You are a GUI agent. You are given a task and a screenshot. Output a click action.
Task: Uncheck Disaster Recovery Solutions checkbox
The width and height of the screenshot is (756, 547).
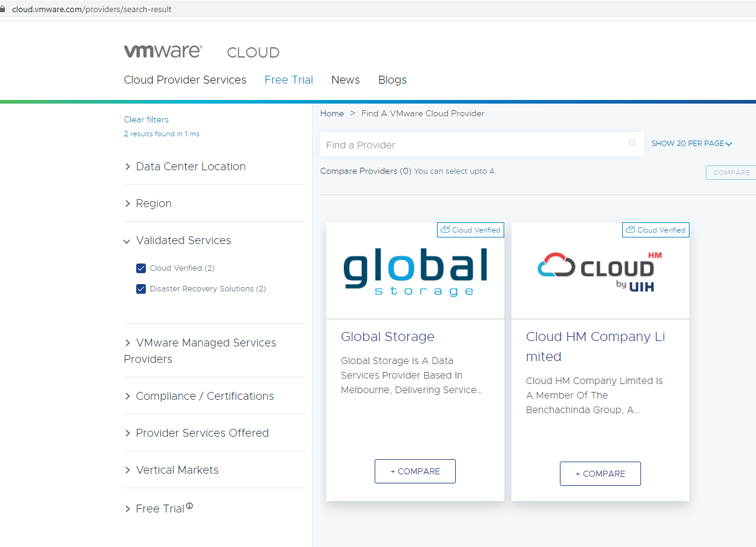[141, 289]
